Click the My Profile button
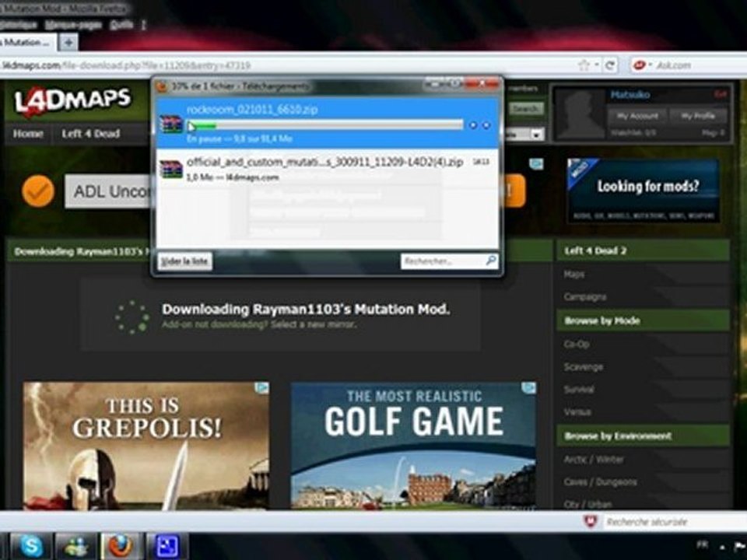 pos(697,116)
